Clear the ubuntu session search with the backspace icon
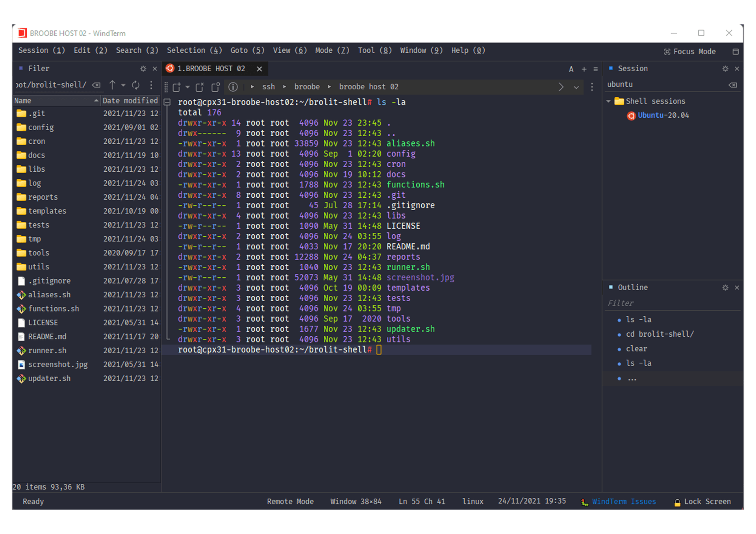Image resolution: width=756 pixels, height=534 pixels. coord(733,85)
